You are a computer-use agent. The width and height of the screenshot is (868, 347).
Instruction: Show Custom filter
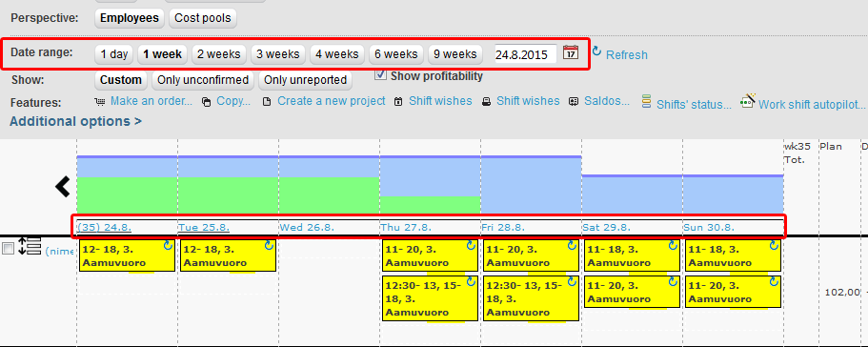(x=121, y=80)
